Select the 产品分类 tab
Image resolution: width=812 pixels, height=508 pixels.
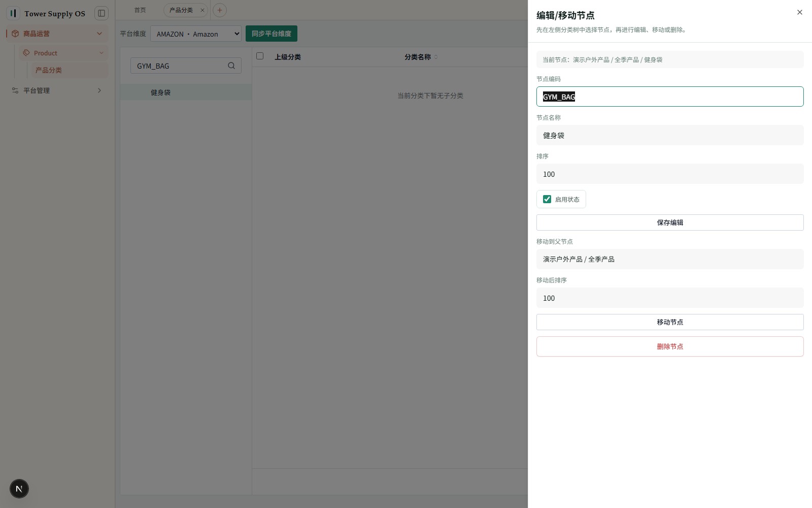(181, 10)
